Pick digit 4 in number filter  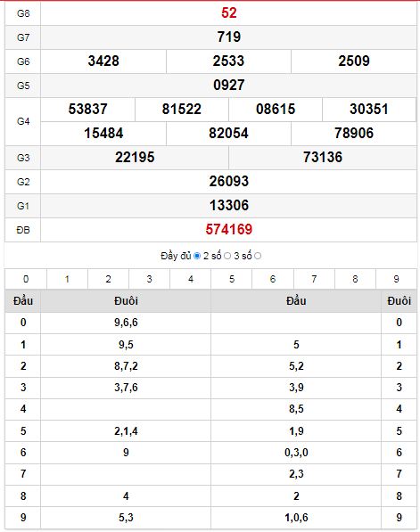(x=191, y=279)
